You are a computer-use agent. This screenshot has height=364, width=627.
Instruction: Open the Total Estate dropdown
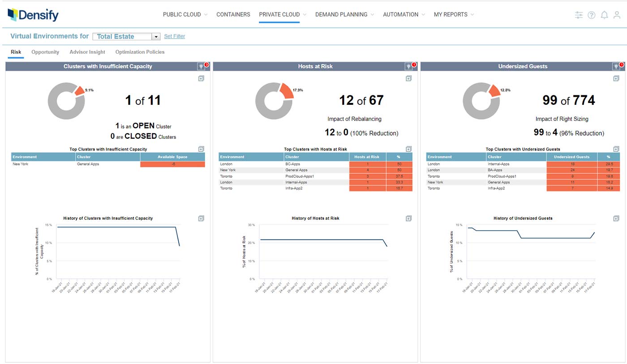click(156, 37)
